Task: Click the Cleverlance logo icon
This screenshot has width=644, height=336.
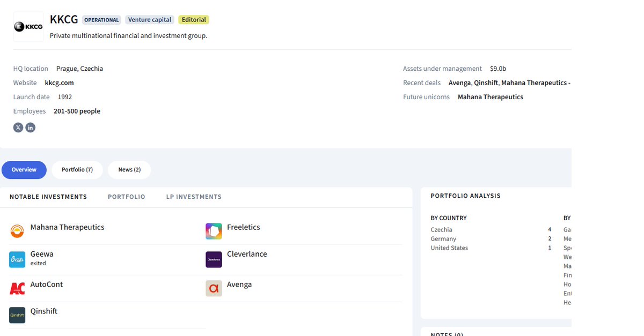Action: (x=214, y=260)
